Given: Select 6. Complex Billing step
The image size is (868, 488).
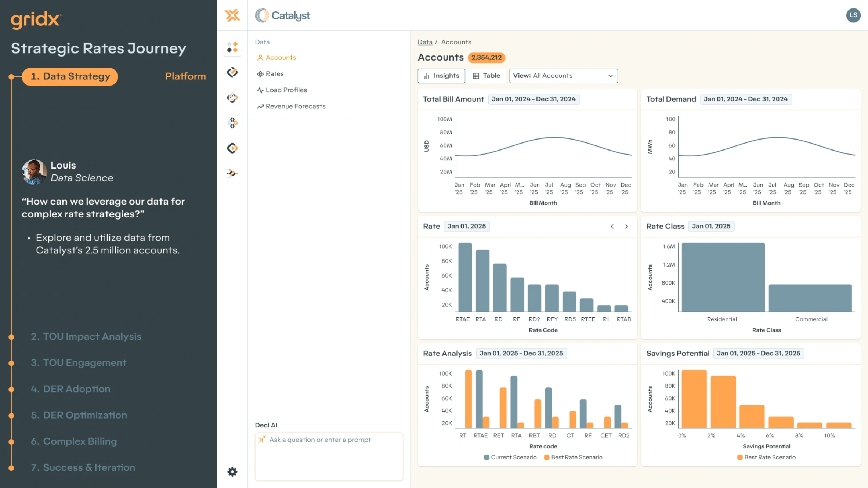Looking at the screenshot, I should tap(74, 441).
